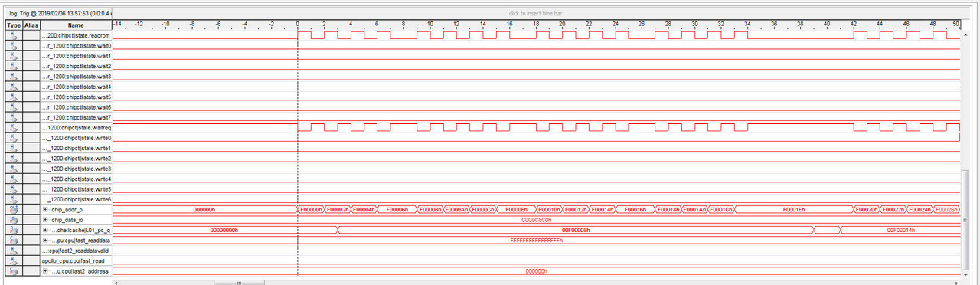Click the signal type icon for state.wait4
The width and height of the screenshot is (980, 285).
14,87
